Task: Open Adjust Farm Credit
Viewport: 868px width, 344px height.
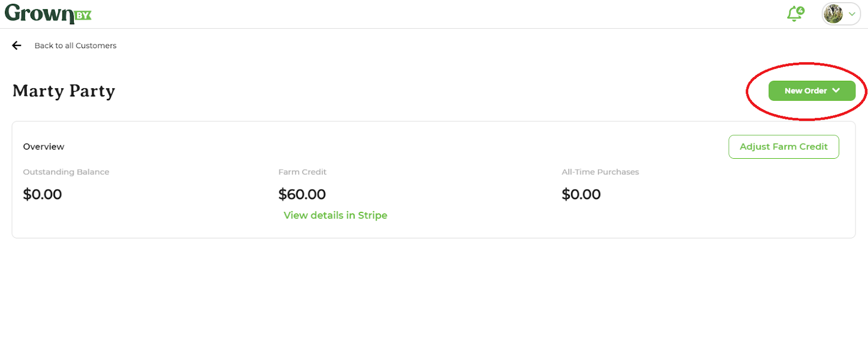Action: [784, 147]
